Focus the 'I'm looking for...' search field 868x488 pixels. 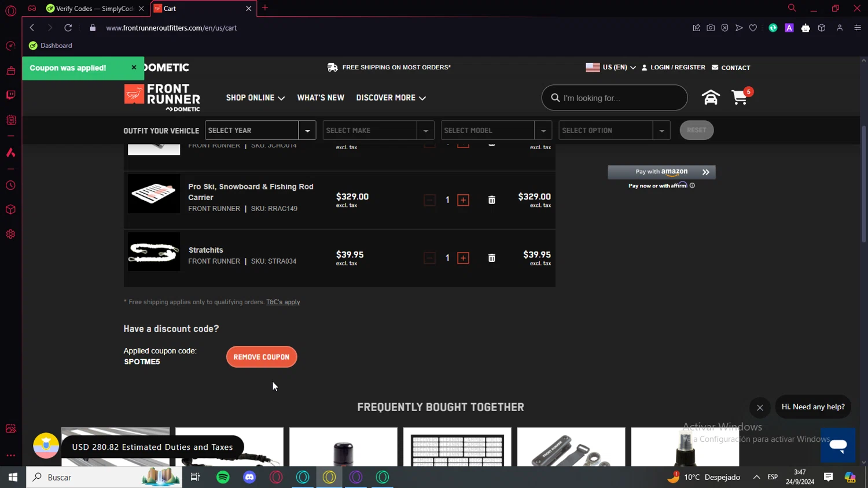(615, 98)
